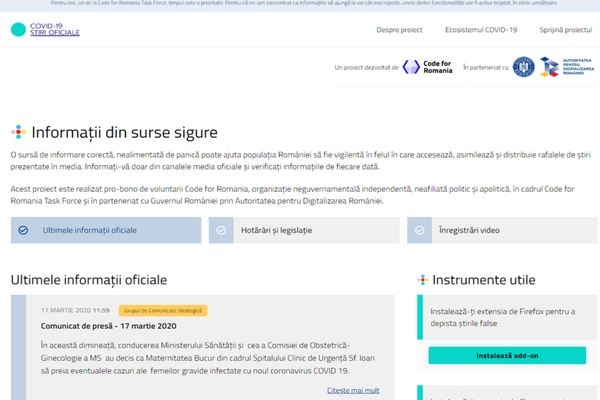Switch to the Înregistrări video tab
Viewport: 600px width, 400px height.
[x=502, y=230]
